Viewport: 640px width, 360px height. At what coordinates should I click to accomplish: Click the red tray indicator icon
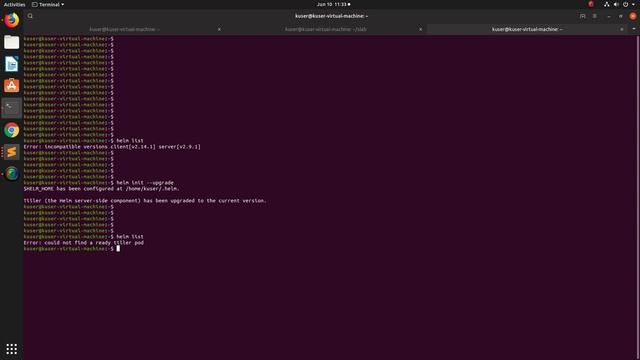pyautogui.click(x=591, y=4)
